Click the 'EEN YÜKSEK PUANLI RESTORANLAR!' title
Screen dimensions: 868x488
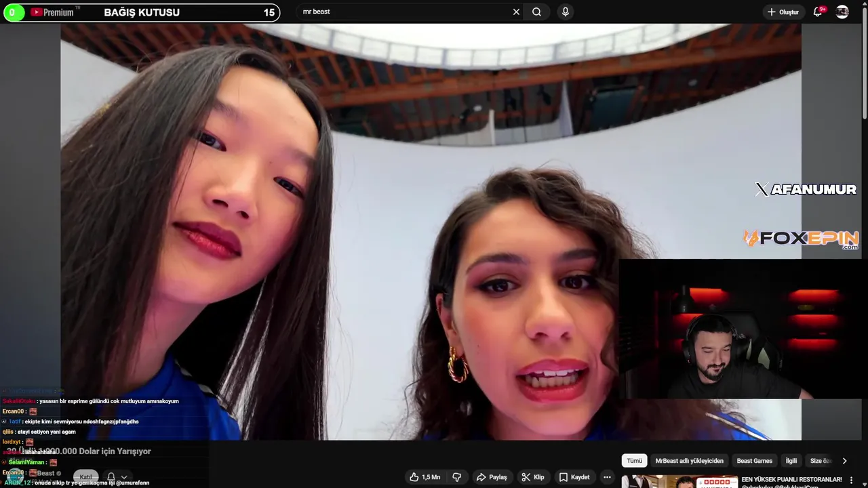tap(792, 479)
